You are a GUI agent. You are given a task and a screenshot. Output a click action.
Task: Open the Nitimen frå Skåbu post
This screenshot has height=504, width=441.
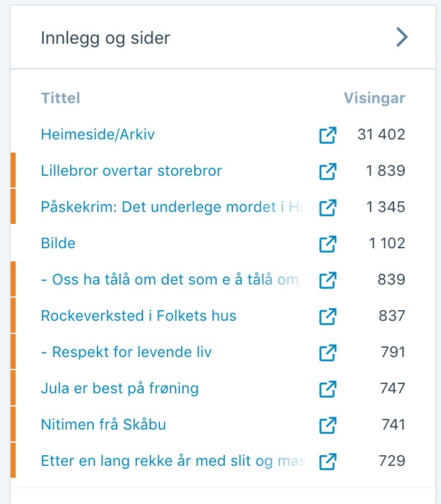pyautogui.click(x=103, y=425)
